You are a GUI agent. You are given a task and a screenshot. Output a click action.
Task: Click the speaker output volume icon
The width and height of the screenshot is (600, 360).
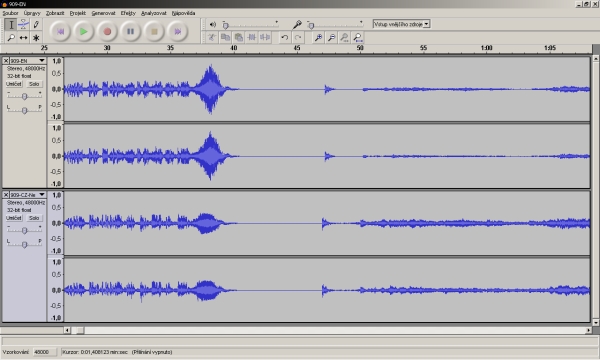(213, 24)
